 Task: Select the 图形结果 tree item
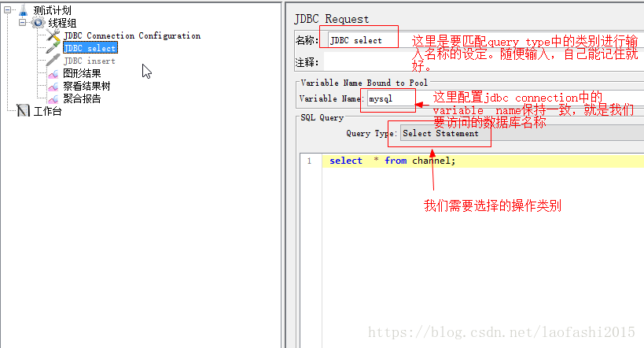click(x=82, y=74)
